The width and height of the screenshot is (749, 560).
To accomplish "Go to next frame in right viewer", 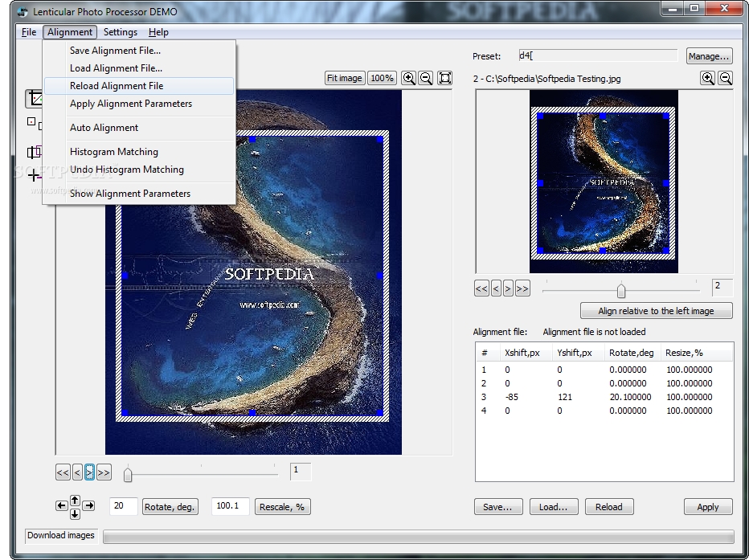I will (508, 288).
